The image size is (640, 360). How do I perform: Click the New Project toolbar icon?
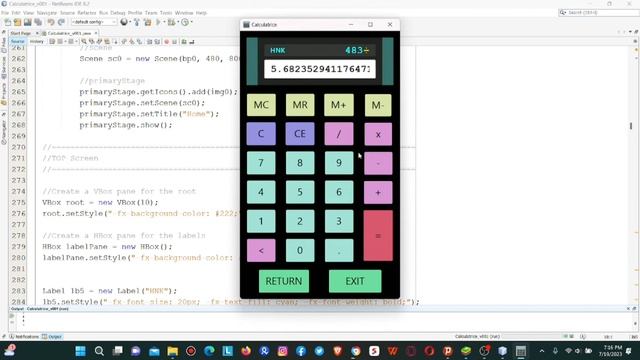pyautogui.click(x=18, y=22)
